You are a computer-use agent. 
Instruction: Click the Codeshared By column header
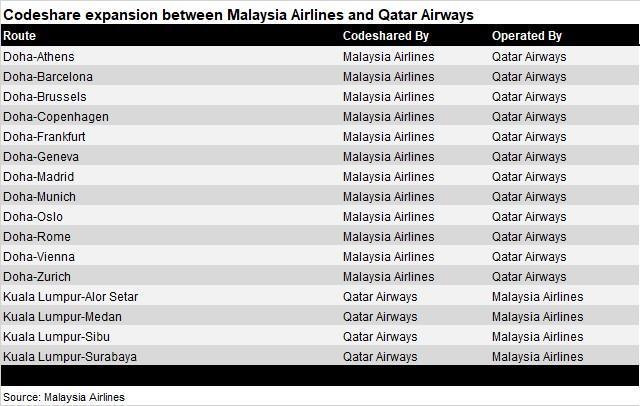[x=386, y=36]
